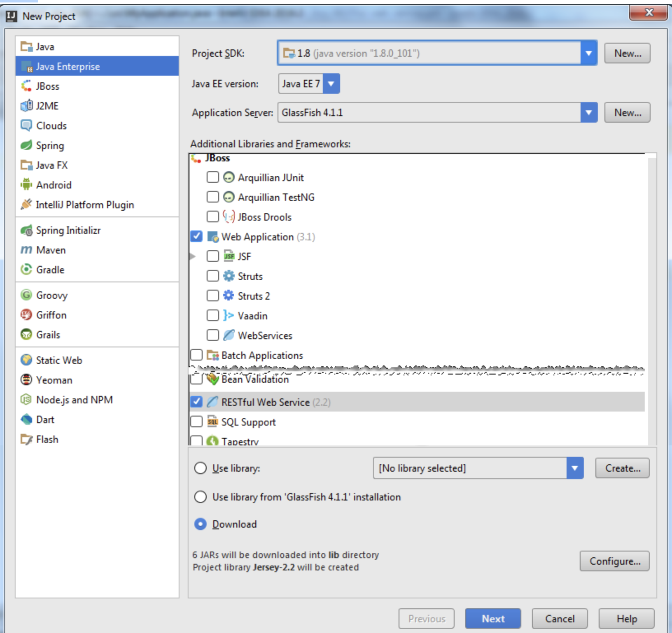Click the Grails icon

(27, 335)
